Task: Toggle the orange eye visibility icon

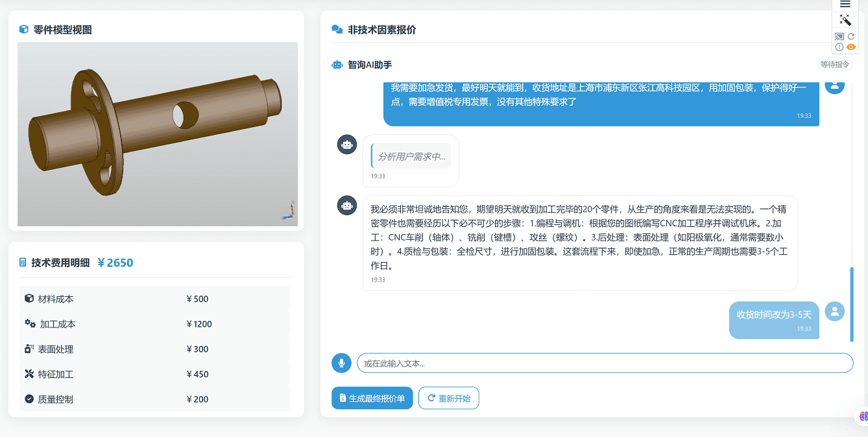Action: click(x=851, y=47)
